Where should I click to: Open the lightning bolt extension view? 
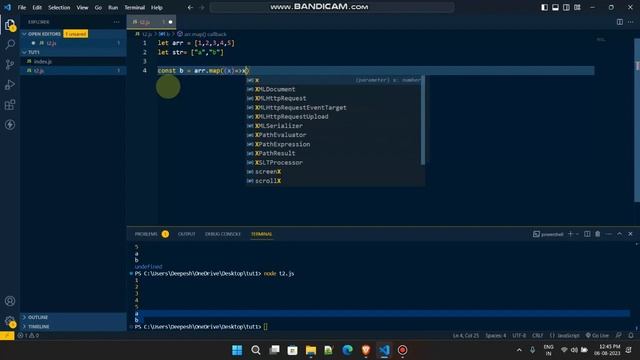pos(10,125)
